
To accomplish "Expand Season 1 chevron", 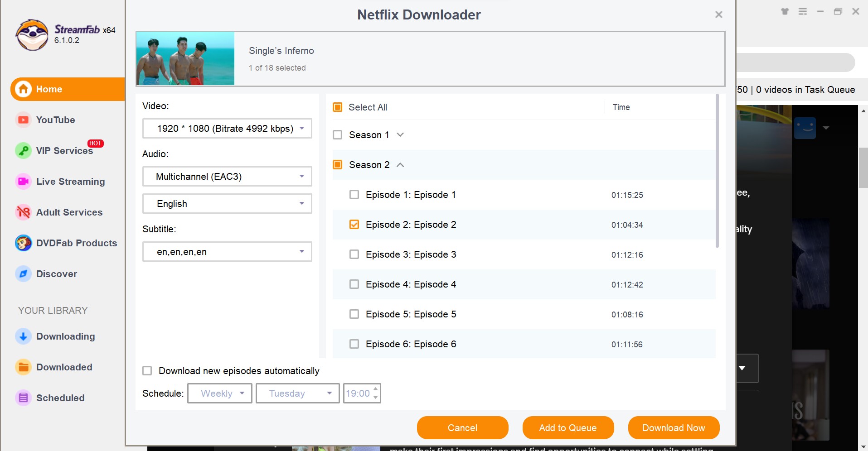I will pyautogui.click(x=400, y=135).
